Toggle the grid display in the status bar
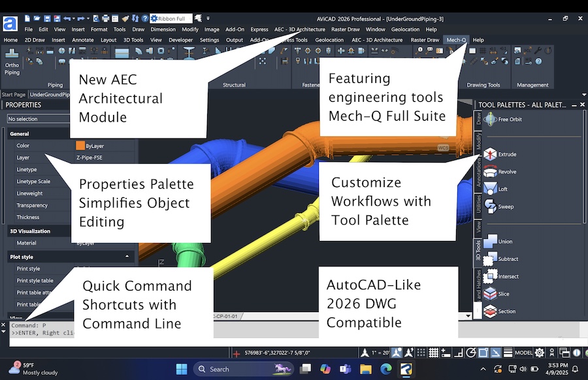 click(434, 352)
